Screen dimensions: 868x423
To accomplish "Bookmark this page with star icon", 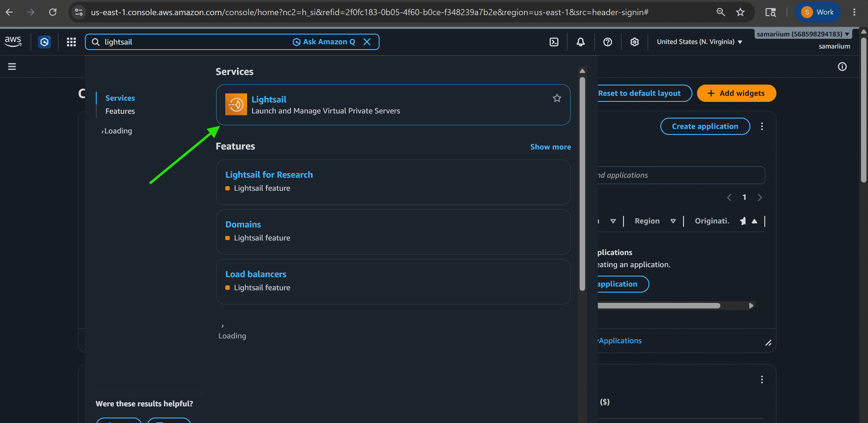I will coord(740,12).
